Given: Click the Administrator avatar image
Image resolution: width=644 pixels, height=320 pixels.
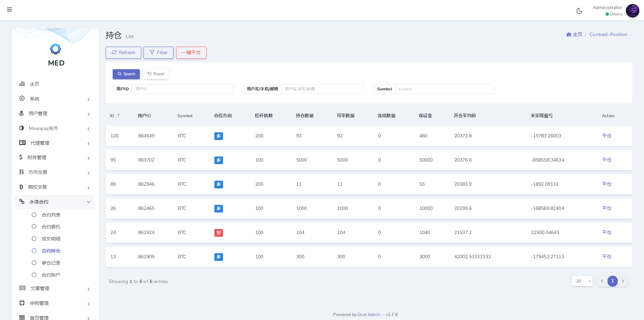Looking at the screenshot, I should point(632,11).
